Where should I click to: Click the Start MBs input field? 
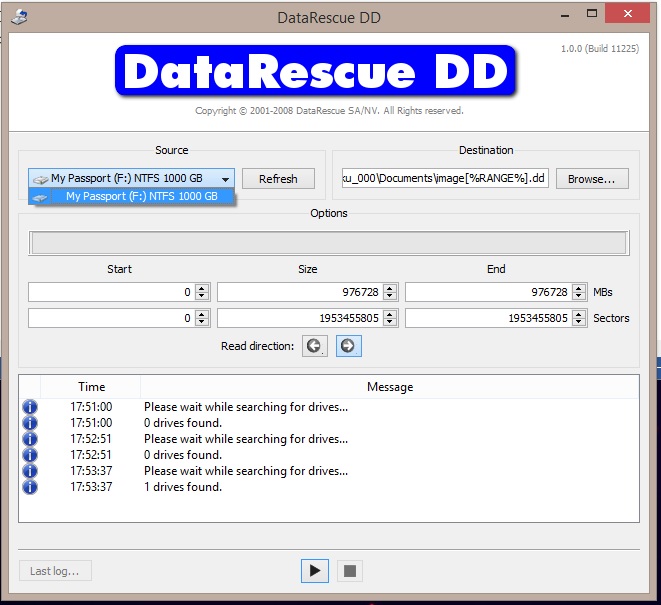[x=112, y=292]
